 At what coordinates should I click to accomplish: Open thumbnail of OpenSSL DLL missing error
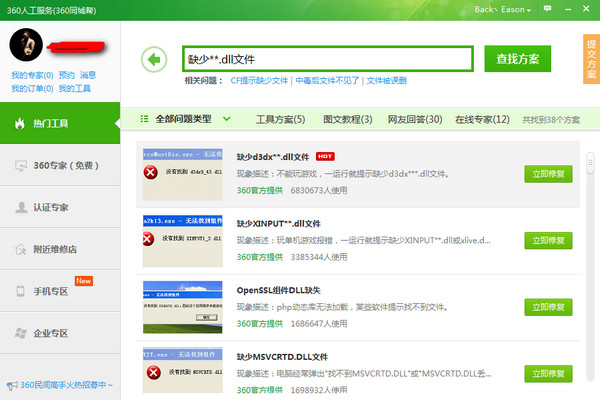(x=183, y=307)
